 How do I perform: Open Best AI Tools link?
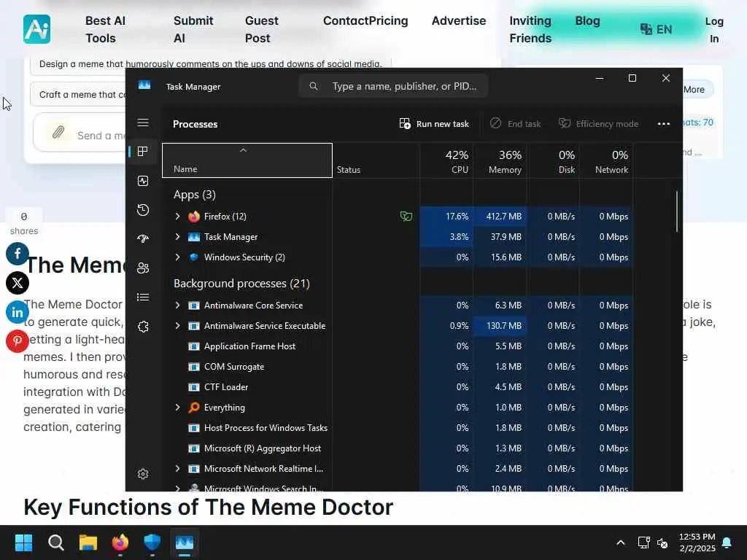click(105, 29)
